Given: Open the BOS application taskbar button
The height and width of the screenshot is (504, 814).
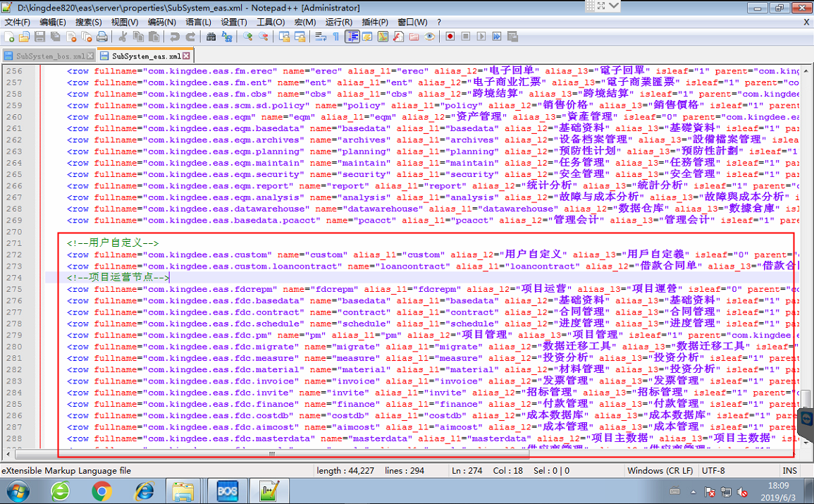Looking at the screenshot, I should coord(227,491).
